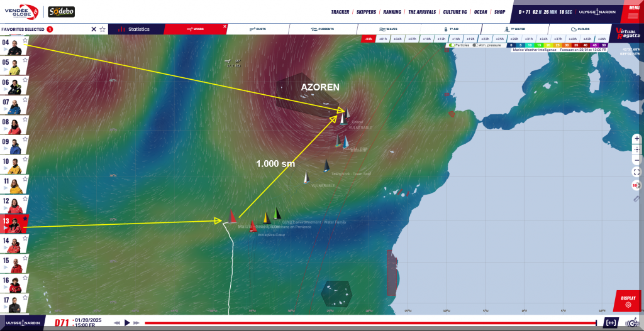The width and height of the screenshot is (644, 331).
Task: Select the +10h forecast time button
Action: [426, 39]
